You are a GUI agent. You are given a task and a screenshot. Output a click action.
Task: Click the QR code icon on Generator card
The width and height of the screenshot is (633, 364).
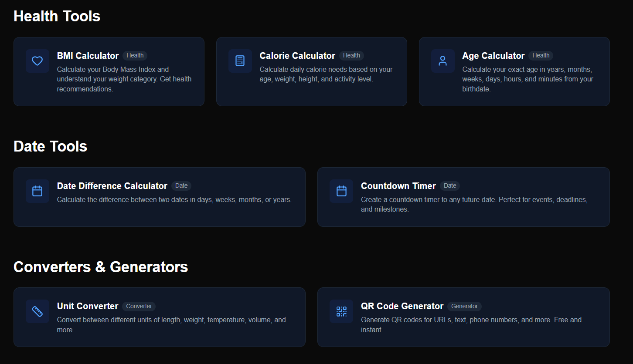coord(341,311)
